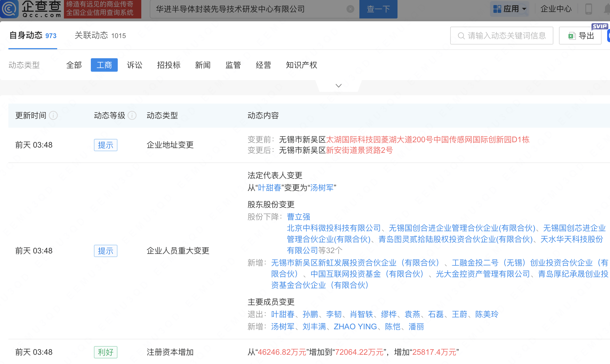
Task: Click info icon beside 动态等级
Action: pyautogui.click(x=132, y=115)
